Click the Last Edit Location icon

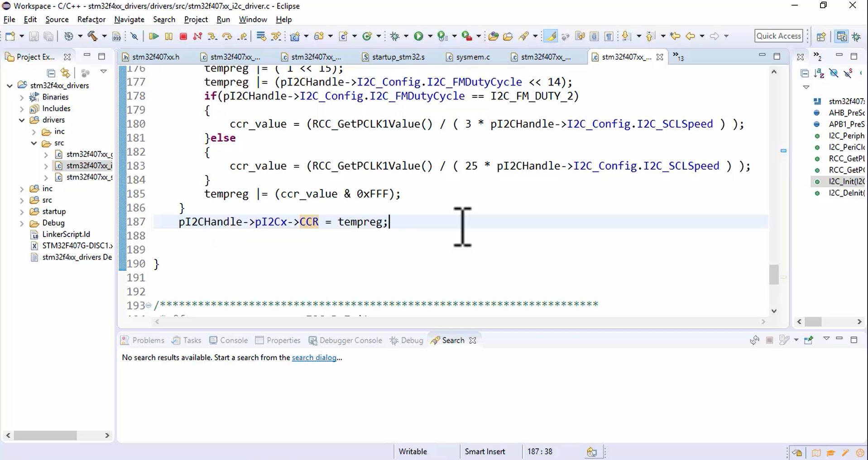click(x=675, y=36)
